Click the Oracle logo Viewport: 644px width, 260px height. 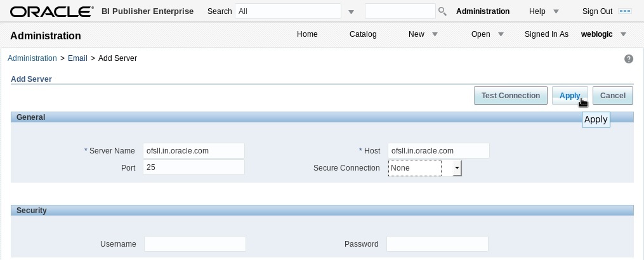52,11
